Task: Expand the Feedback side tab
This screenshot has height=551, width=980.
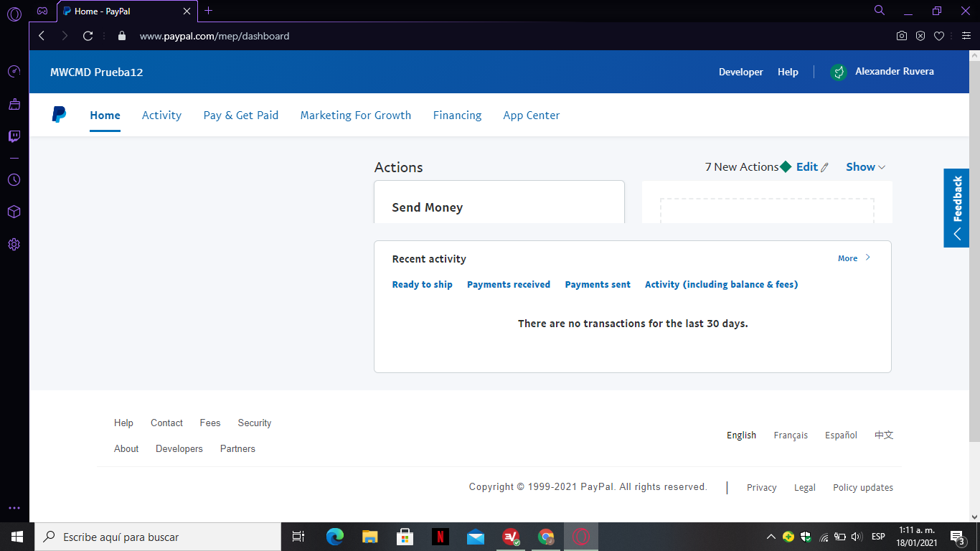Action: click(x=956, y=208)
